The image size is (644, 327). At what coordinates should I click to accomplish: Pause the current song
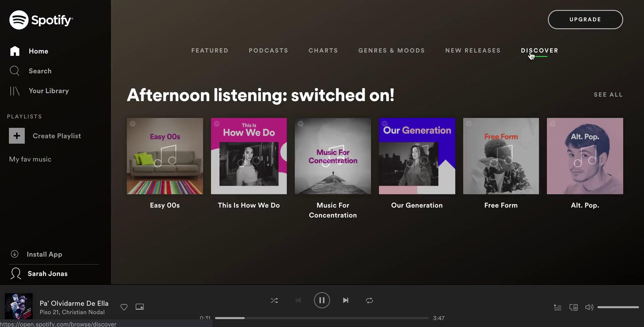322,300
